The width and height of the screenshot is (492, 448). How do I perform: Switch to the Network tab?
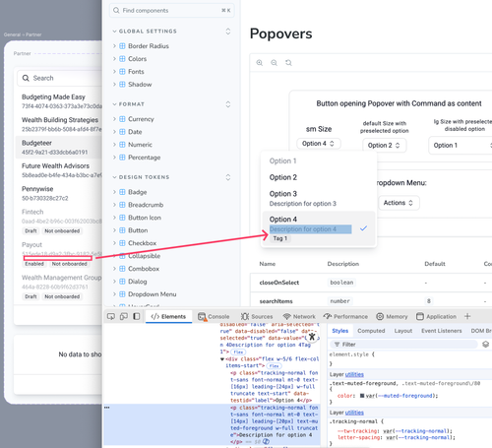coord(299,316)
